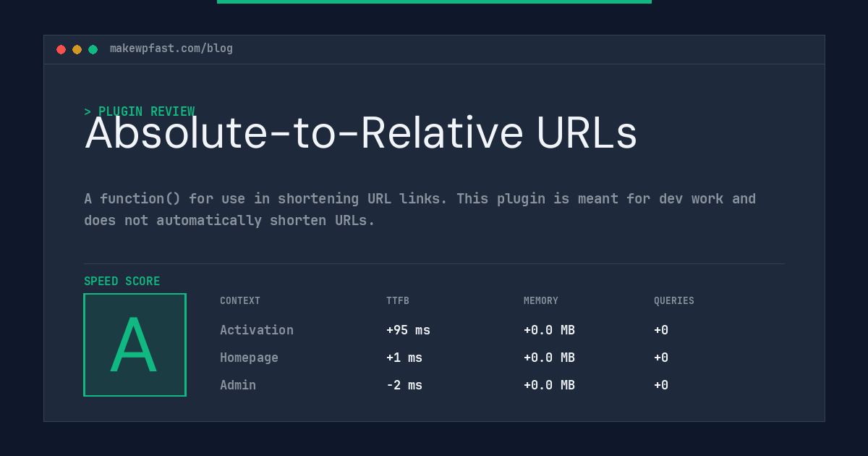Click the Activation queries '+0' value
Image resolution: width=868 pixels, height=456 pixels.
click(x=661, y=330)
